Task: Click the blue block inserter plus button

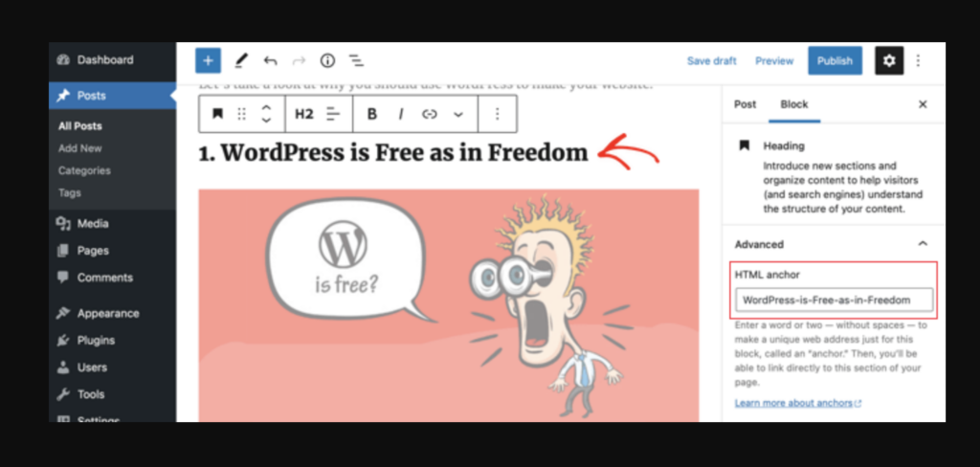Action: click(x=208, y=60)
